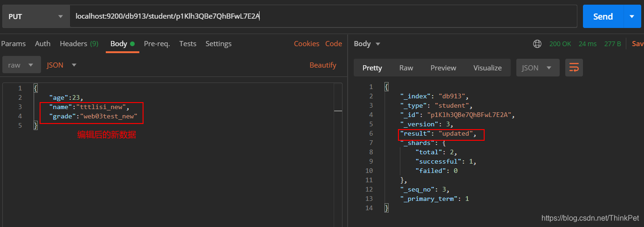This screenshot has width=644, height=227.
Task: Click the "successful": 1 response line
Action: point(446,161)
